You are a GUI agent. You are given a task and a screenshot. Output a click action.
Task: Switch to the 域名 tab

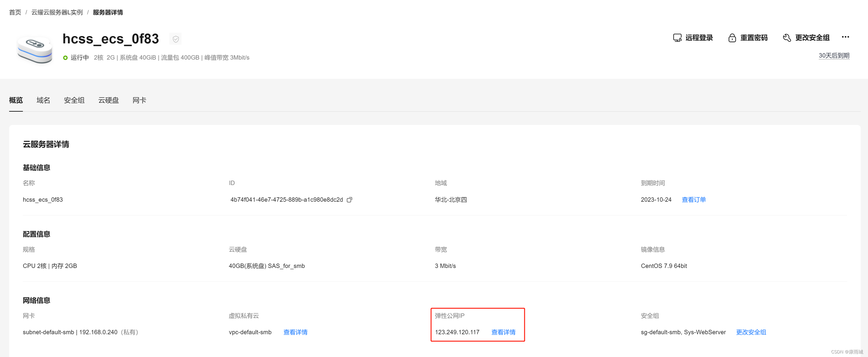tap(43, 100)
